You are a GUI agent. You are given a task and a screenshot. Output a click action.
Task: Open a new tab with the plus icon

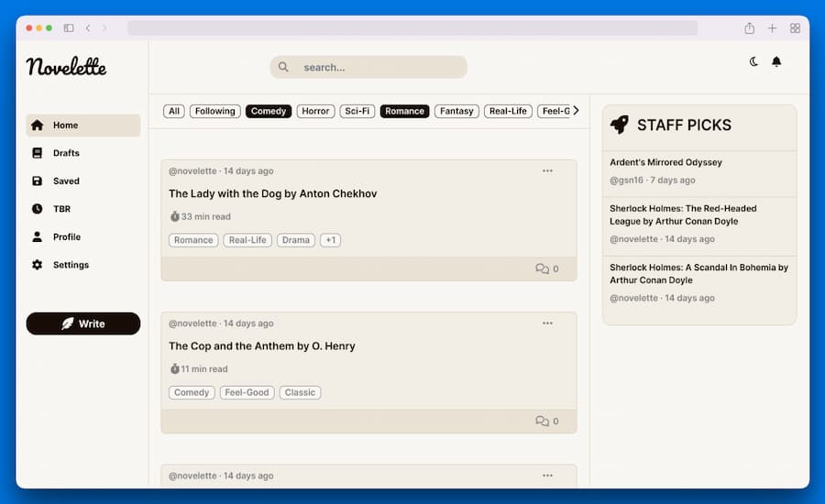[772, 27]
